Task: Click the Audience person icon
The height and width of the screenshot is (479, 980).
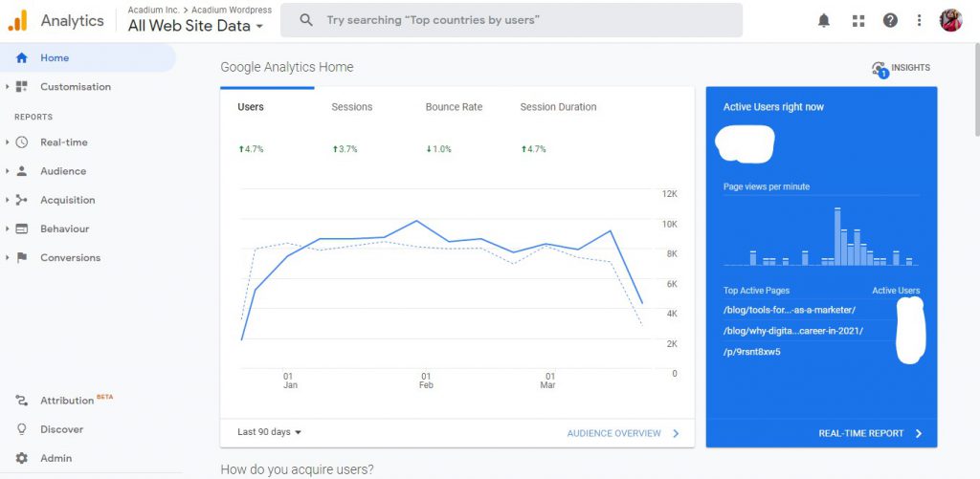Action: click(22, 171)
